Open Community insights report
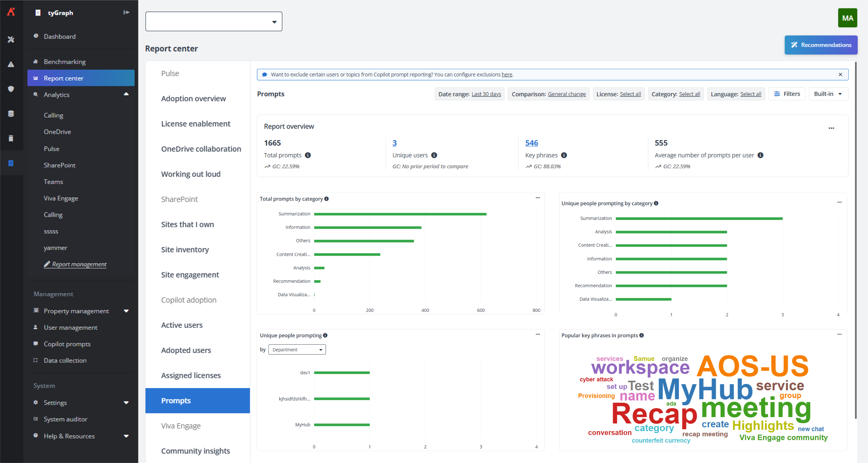The width and height of the screenshot is (868, 463). 195,451
